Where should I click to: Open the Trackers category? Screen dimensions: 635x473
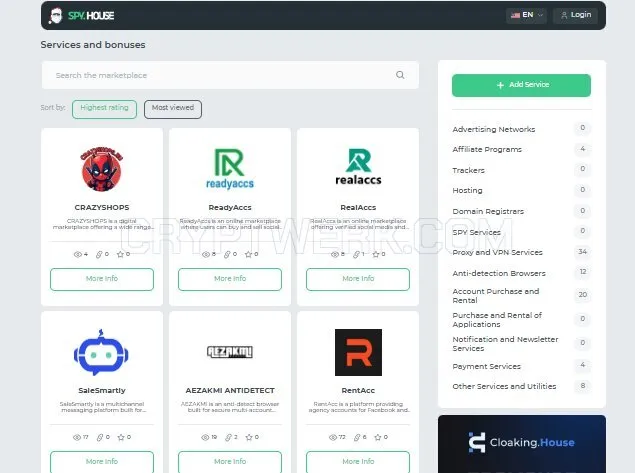point(521,170)
